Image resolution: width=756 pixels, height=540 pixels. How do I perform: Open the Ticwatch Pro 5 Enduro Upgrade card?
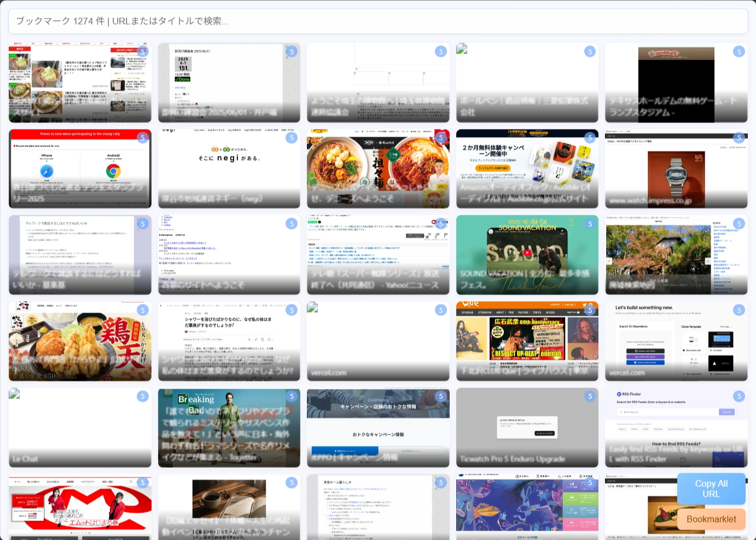[527, 427]
